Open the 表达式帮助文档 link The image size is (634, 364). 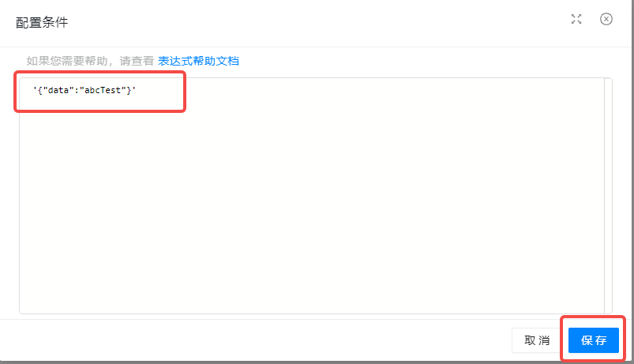click(198, 61)
